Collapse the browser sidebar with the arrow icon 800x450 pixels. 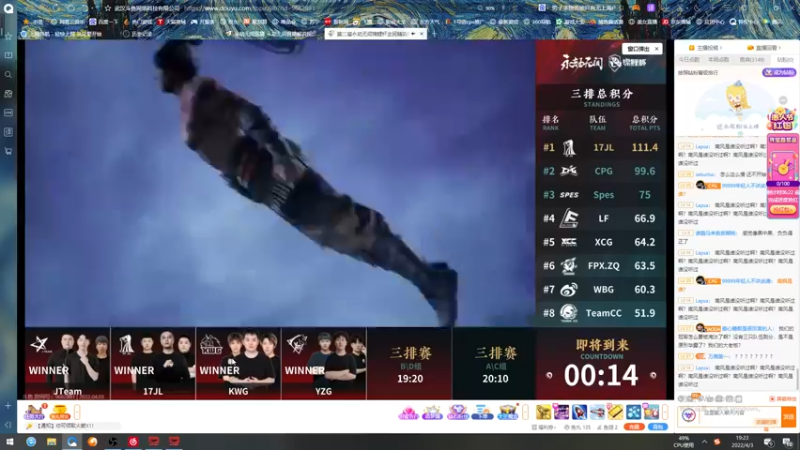8,424
